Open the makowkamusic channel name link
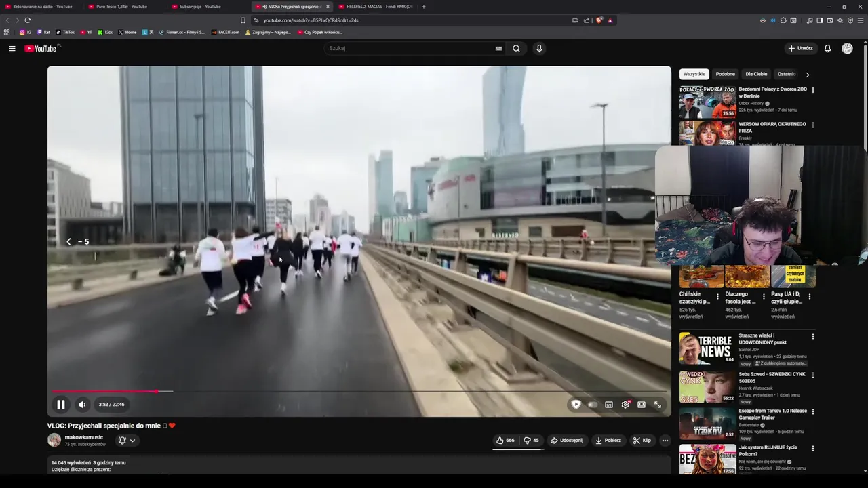Image resolution: width=868 pixels, height=488 pixels. 83,437
